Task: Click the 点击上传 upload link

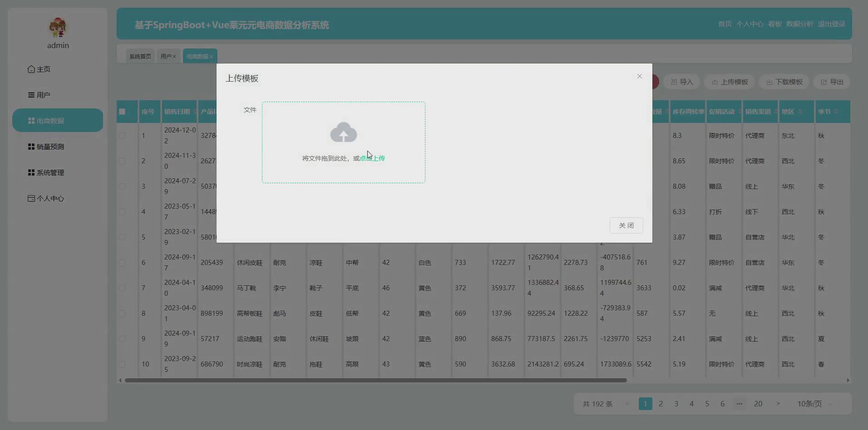Action: pyautogui.click(x=372, y=158)
